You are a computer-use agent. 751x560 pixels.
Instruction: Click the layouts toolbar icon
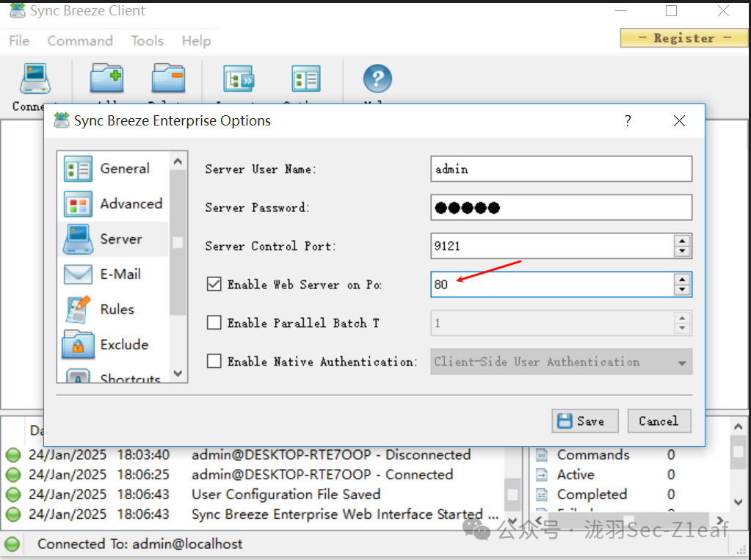click(238, 79)
